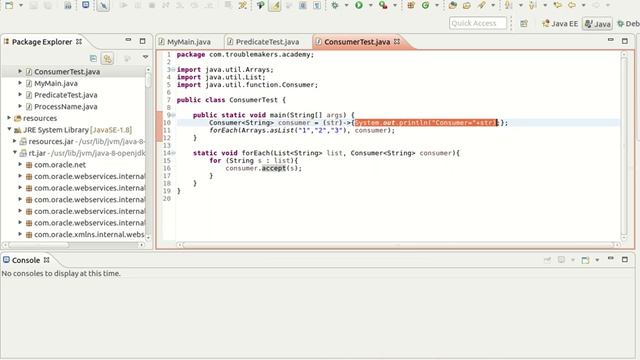640x360 pixels.
Task: Click the Run Last Tool external tools icon
Action: [x=383, y=5]
